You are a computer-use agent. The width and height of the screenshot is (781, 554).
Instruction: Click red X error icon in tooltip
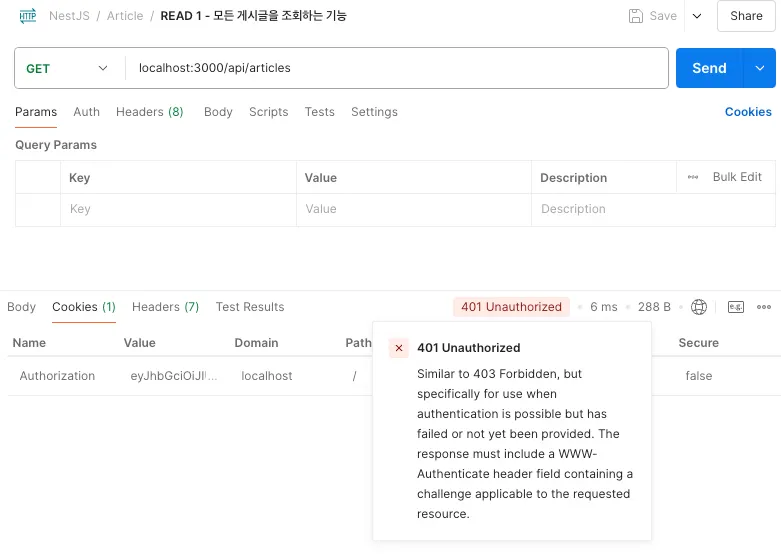coord(399,348)
